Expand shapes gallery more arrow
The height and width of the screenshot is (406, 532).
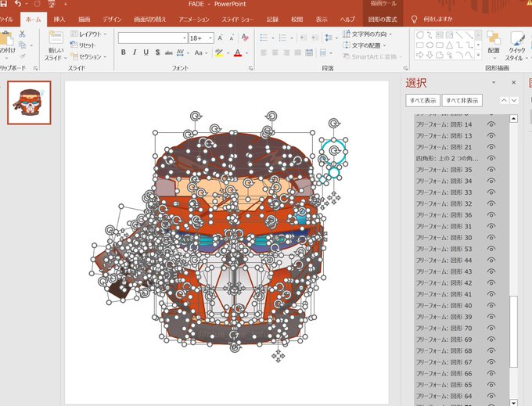click(478, 55)
